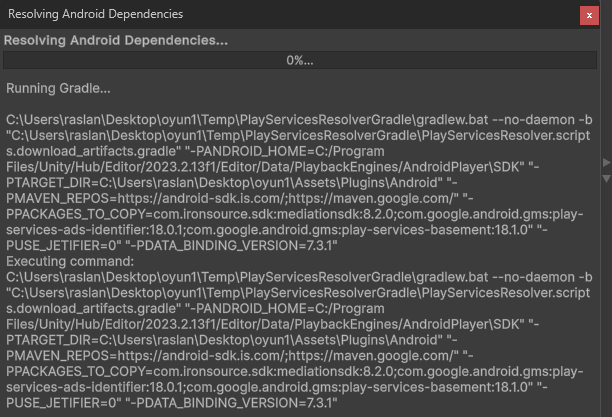
Task: Click the 'Executing command:' line
Action: (x=70, y=261)
